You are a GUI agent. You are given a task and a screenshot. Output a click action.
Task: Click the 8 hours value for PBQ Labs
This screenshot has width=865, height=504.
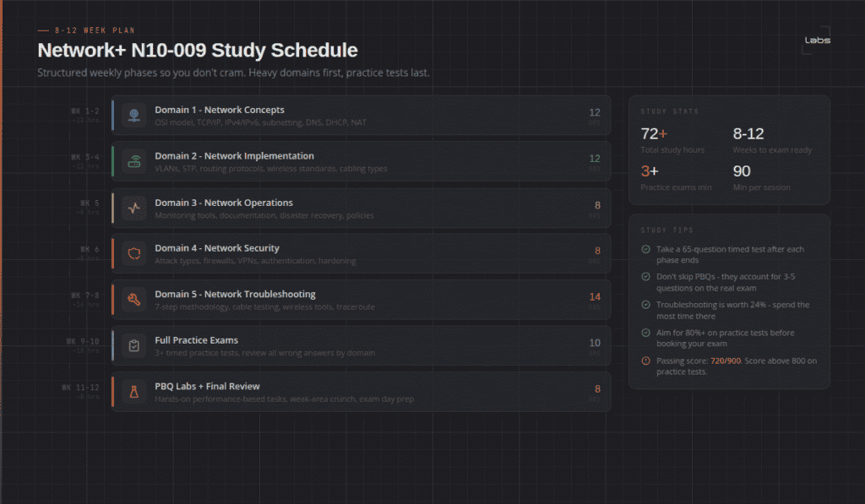click(597, 388)
